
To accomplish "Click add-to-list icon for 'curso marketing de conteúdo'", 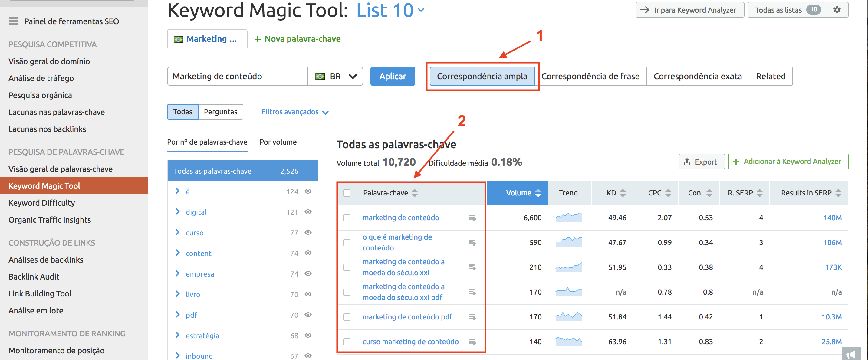I will 472,342.
